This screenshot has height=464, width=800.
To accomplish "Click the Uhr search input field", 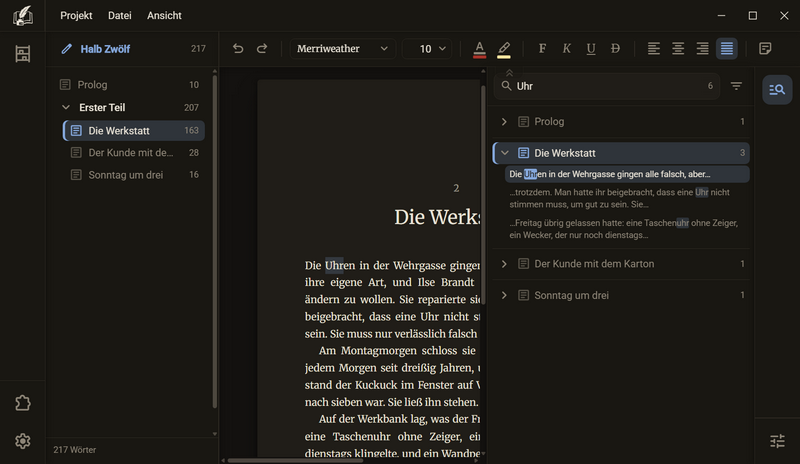I will pos(607,86).
